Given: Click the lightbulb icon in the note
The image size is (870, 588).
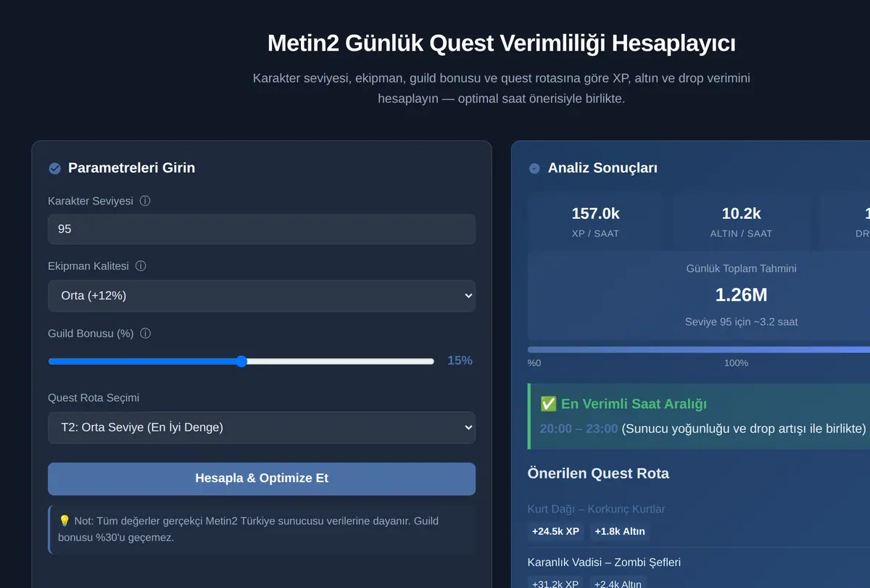Looking at the screenshot, I should click(x=64, y=521).
